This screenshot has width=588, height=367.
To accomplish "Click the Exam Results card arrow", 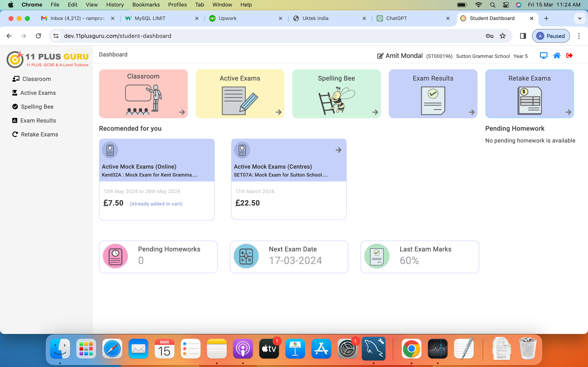I will (x=471, y=112).
